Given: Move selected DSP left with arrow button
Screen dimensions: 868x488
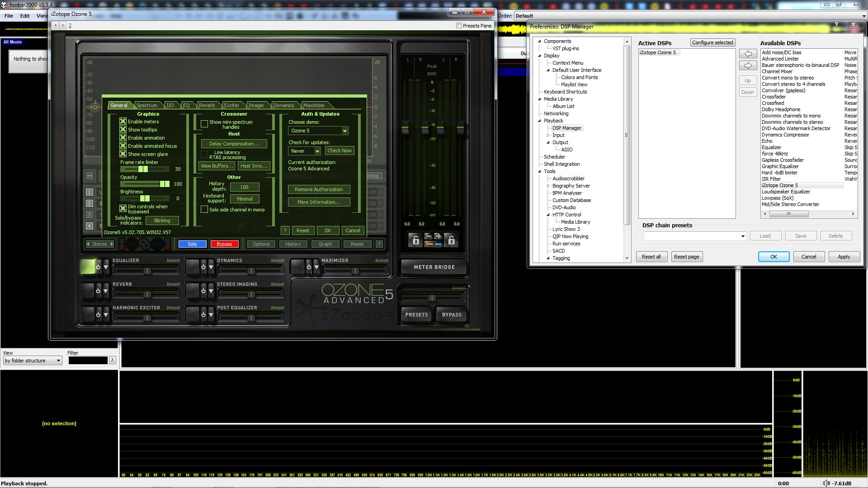Looking at the screenshot, I should (x=748, y=54).
